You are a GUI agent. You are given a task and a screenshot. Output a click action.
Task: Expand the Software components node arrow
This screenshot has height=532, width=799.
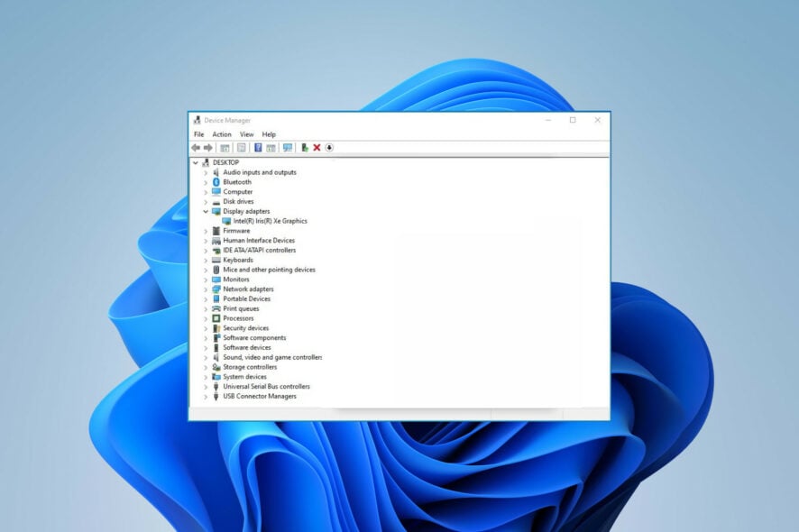206,338
